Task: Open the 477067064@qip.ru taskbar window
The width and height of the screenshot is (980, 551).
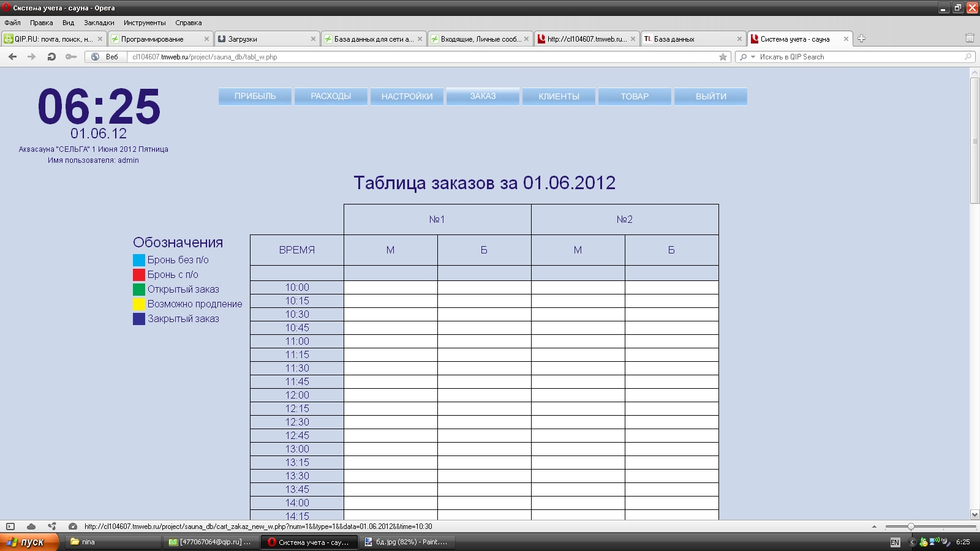Action: coord(211,542)
